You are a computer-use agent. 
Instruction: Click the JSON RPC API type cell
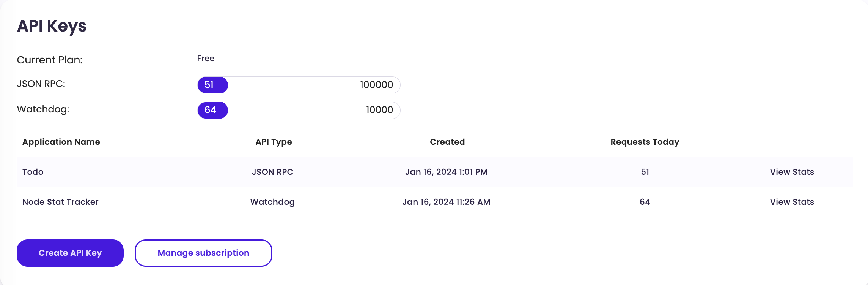click(272, 172)
